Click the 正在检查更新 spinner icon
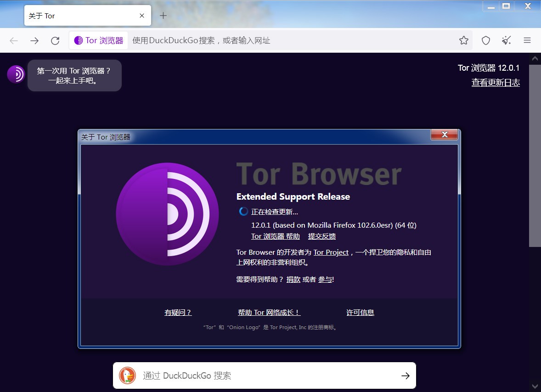The width and height of the screenshot is (541, 392). [x=243, y=211]
